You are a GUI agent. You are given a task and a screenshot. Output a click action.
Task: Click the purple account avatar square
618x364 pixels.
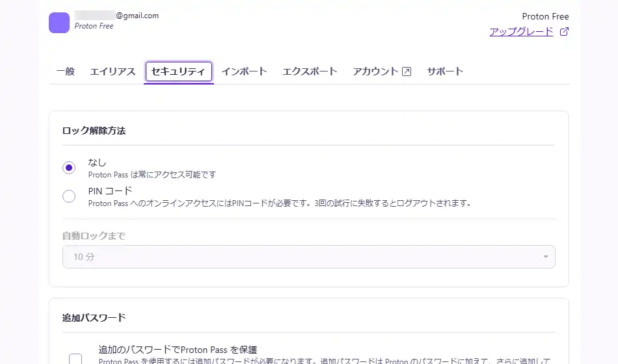(x=59, y=22)
